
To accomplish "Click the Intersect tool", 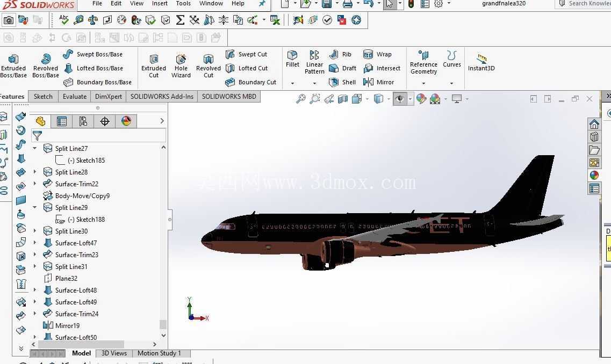I will (382, 68).
